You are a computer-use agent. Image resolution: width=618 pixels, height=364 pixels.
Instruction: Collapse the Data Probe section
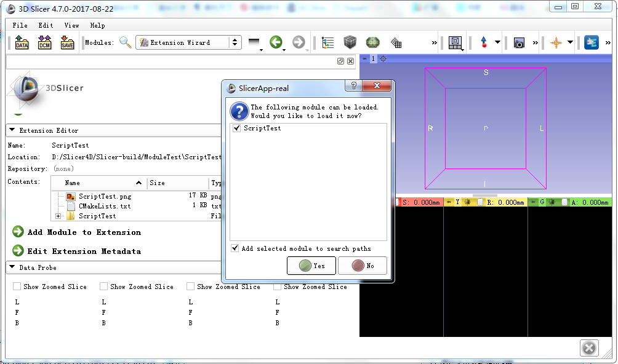point(12,267)
